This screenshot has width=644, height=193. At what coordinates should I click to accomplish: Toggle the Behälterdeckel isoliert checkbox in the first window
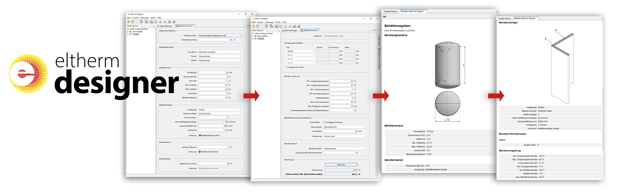pos(200,152)
